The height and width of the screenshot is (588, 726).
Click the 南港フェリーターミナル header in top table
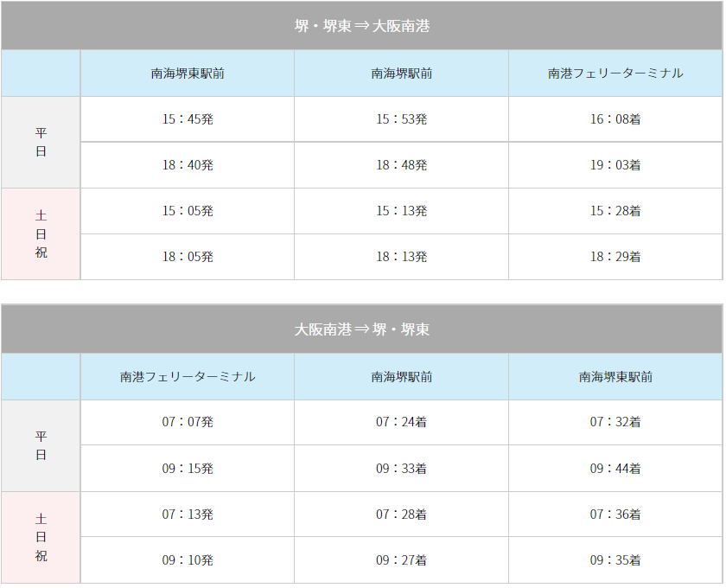pyautogui.click(x=615, y=73)
